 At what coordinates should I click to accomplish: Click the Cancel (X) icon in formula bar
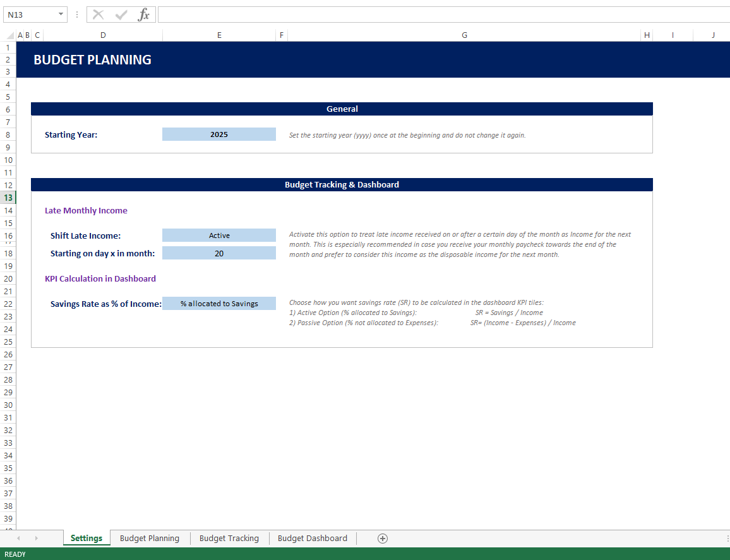click(99, 15)
